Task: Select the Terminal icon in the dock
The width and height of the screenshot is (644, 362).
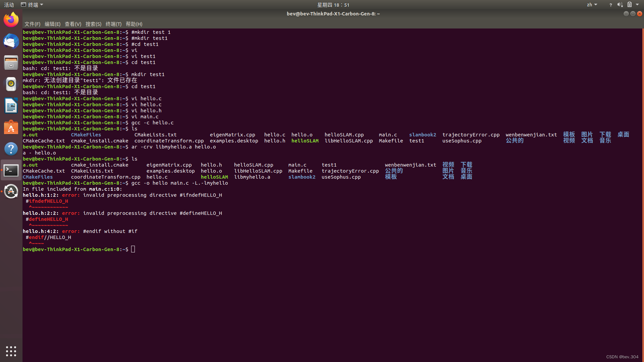Action: point(11,170)
